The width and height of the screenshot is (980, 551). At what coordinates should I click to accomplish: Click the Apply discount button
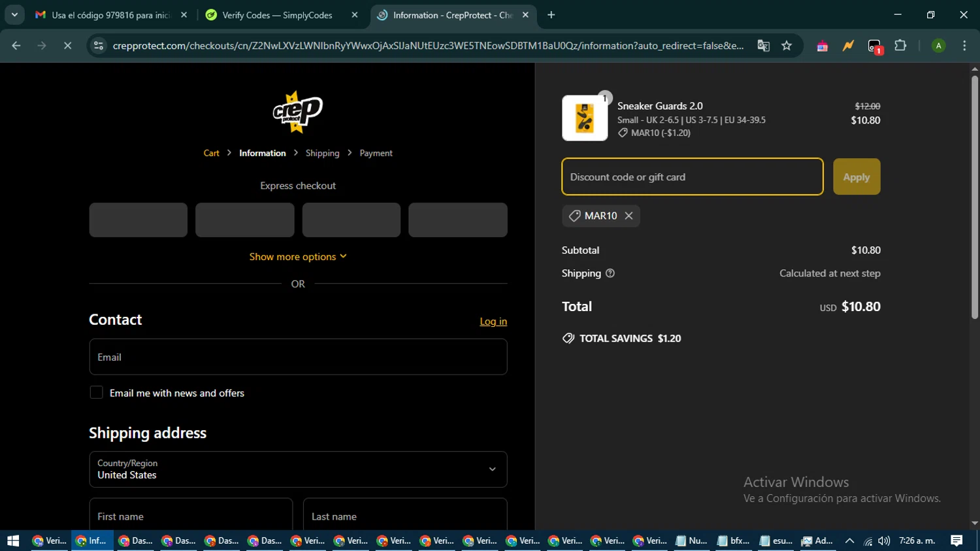click(857, 176)
